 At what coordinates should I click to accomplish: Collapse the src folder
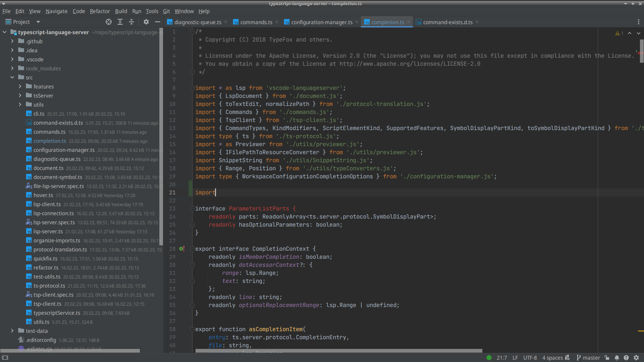[x=12, y=77]
